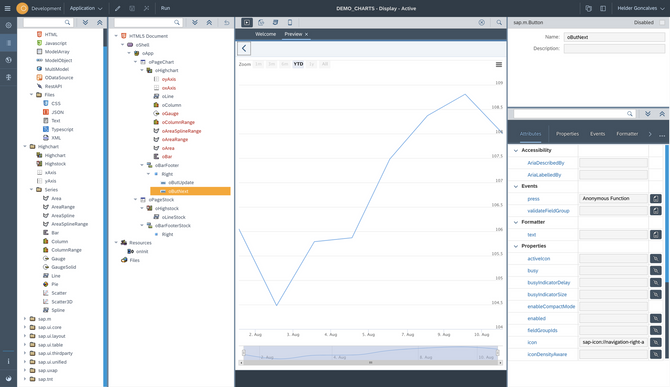Screen dimensions: 670x387
Task: Open the tools wrench icon in top bar
Action: click(147, 8)
